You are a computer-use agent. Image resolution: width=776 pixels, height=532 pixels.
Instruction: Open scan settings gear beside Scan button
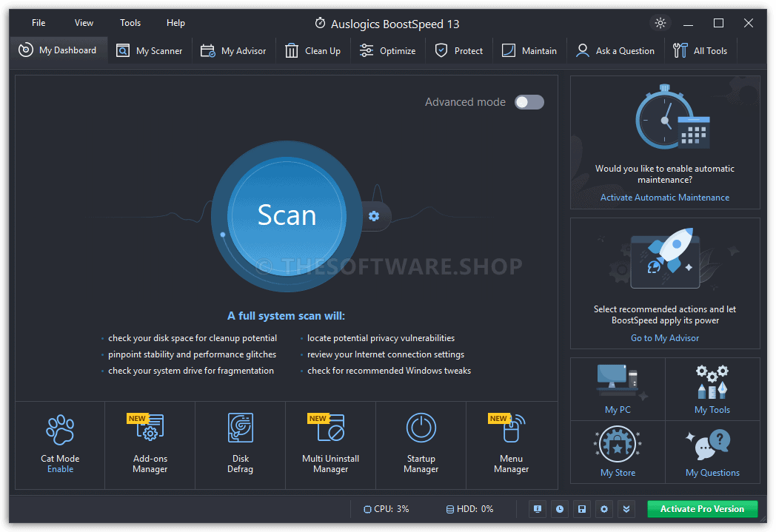[x=374, y=216]
